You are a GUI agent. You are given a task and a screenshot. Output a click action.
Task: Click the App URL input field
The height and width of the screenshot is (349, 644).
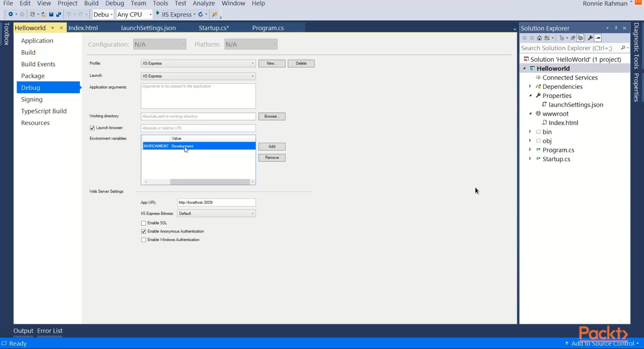216,202
